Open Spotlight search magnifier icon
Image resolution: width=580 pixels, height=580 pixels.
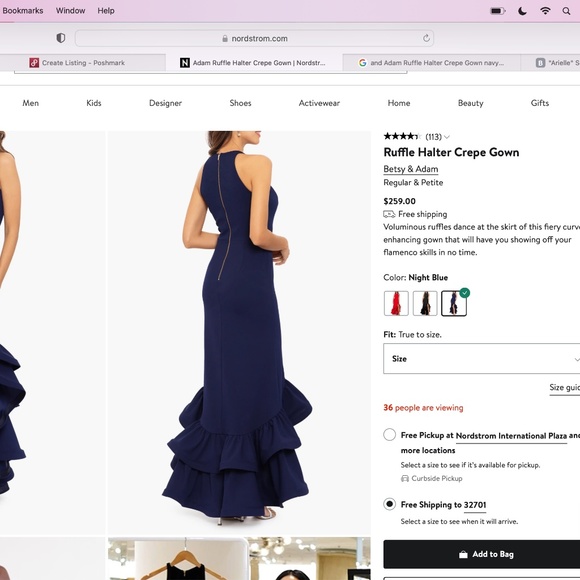point(566,11)
